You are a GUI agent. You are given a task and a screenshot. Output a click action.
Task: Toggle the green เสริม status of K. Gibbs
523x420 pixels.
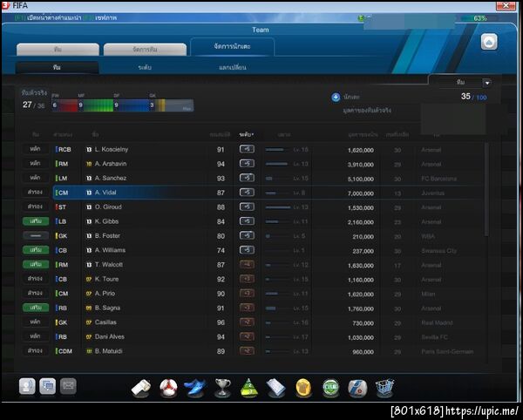click(36, 221)
